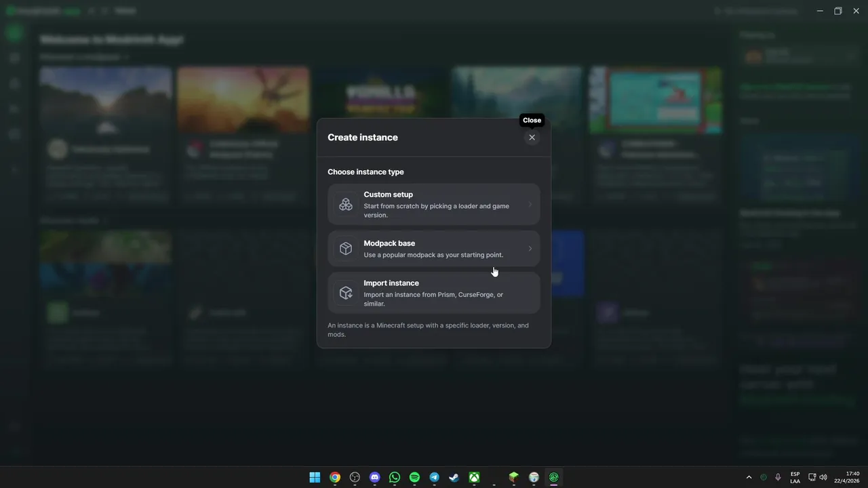Screen dimensions: 868x488
Task: Click the Custom setup cubes icon
Action: (x=346, y=205)
